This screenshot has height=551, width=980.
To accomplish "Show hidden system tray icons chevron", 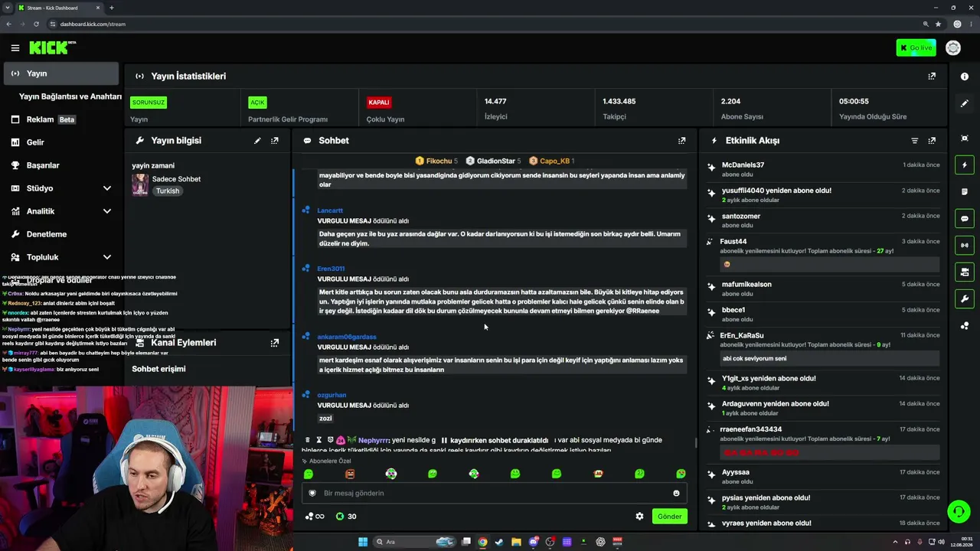I will [x=895, y=542].
